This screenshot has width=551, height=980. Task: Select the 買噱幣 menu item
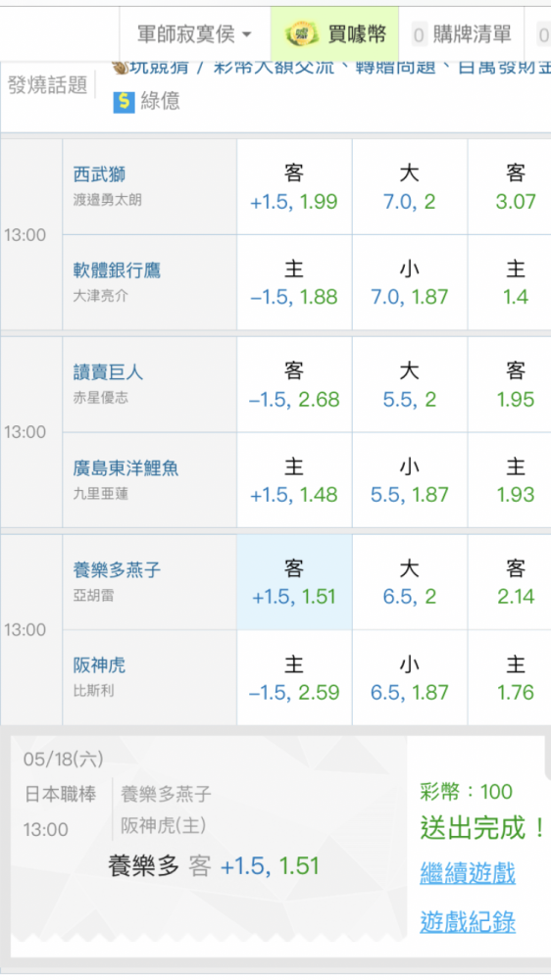coord(334,33)
